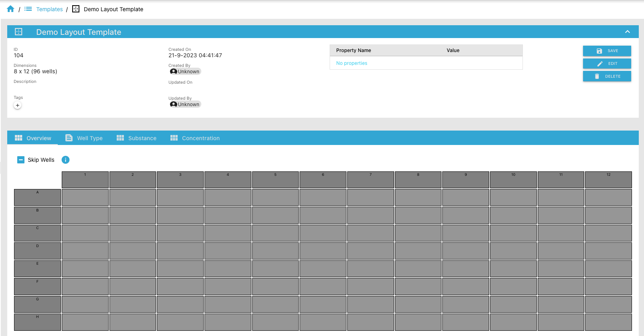Collapse the Demo Layout Template panel
Viewport: 644px width, 336px height.
627,32
